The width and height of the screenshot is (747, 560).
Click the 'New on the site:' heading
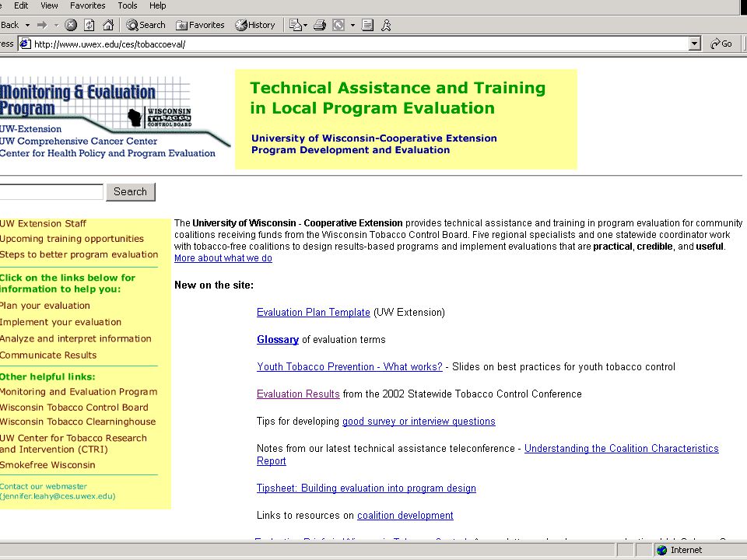(x=214, y=285)
